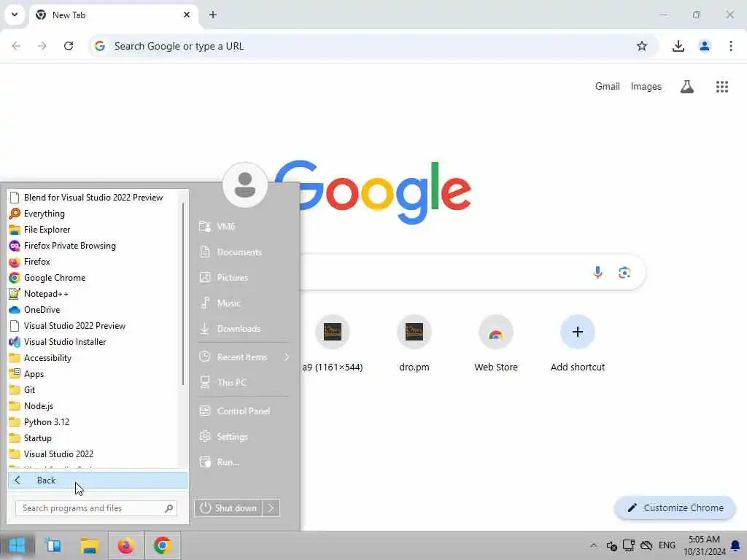The height and width of the screenshot is (560, 747).
Task: Click the user account picture on Start menu
Action: pyautogui.click(x=245, y=184)
